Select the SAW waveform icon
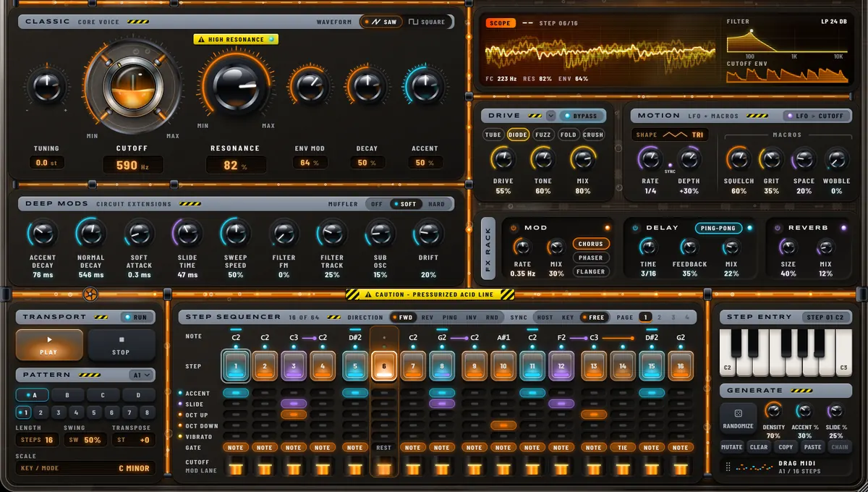This screenshot has height=492, width=868. (x=375, y=22)
